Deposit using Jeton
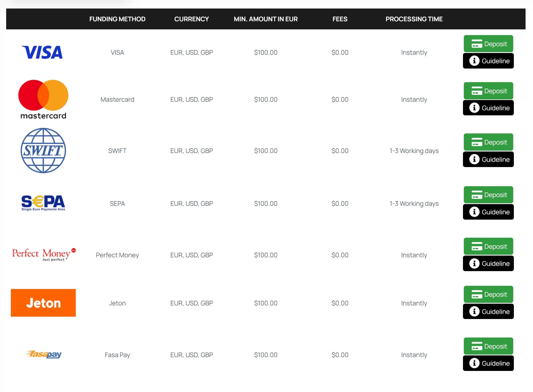The image size is (533, 392). [488, 294]
